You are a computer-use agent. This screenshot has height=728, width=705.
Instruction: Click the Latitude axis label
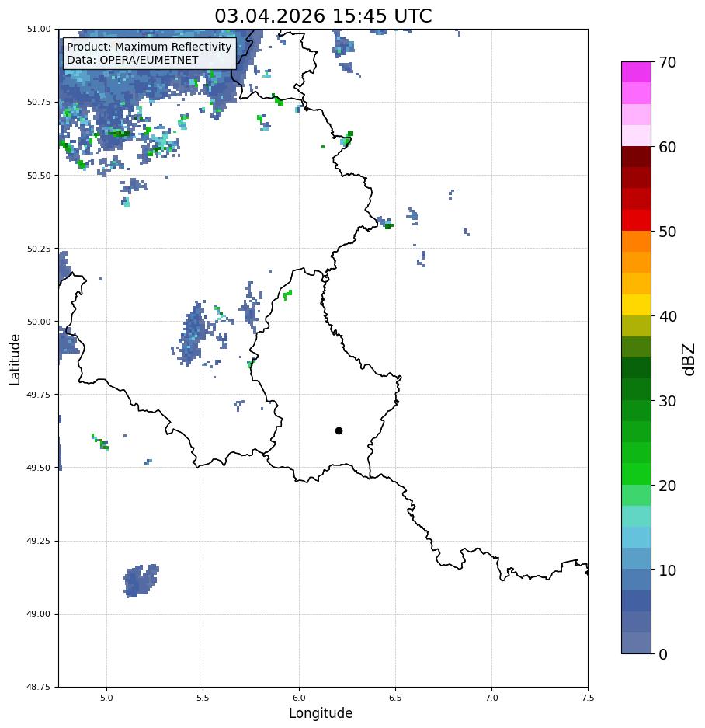pos(15,360)
